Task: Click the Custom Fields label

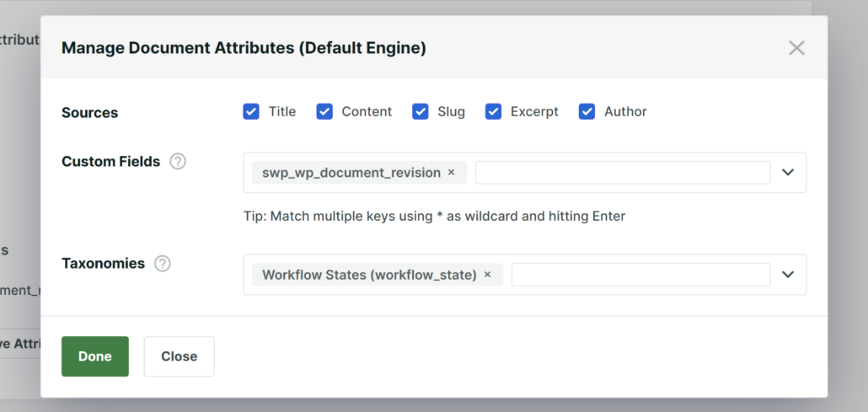Action: [110, 162]
